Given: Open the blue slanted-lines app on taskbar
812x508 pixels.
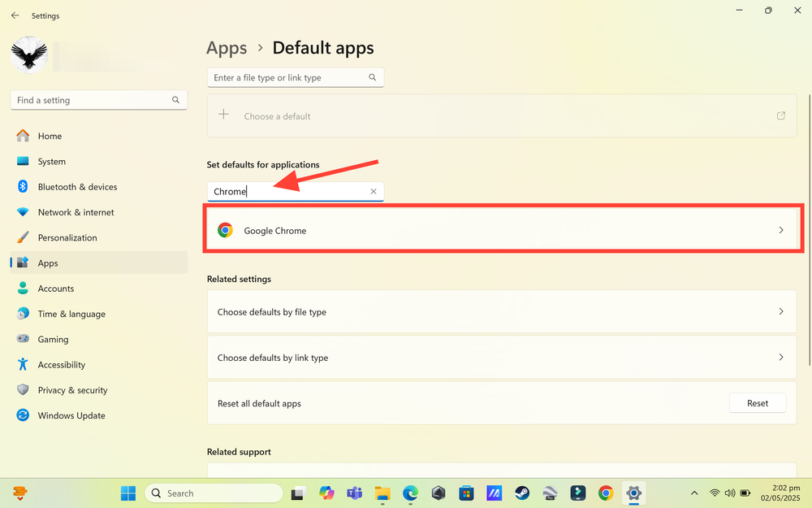Looking at the screenshot, I should [x=494, y=493].
